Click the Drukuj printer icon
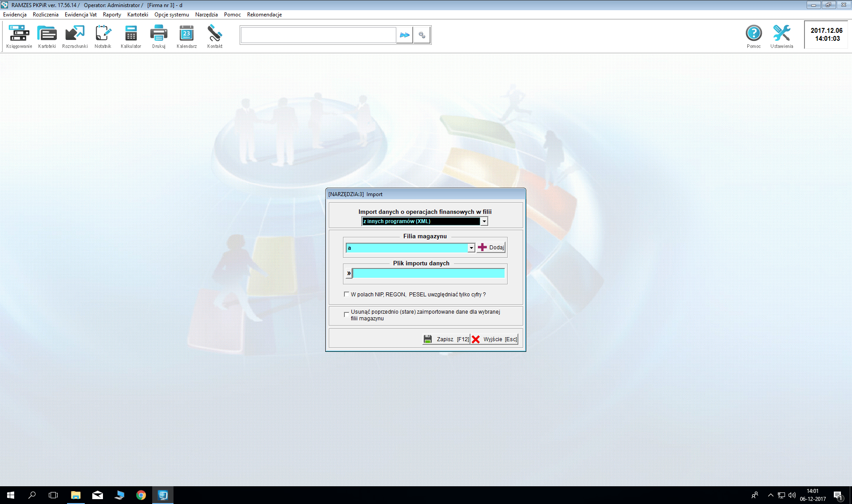 pyautogui.click(x=158, y=34)
